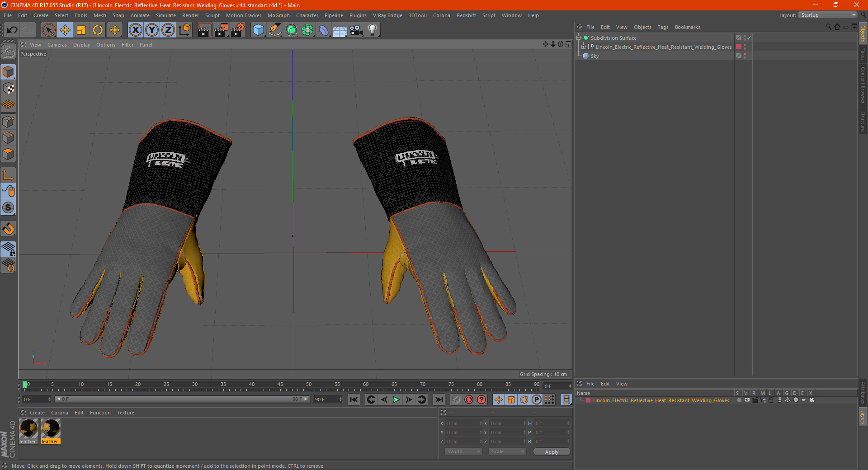Toggle Autokeying button

(469, 399)
